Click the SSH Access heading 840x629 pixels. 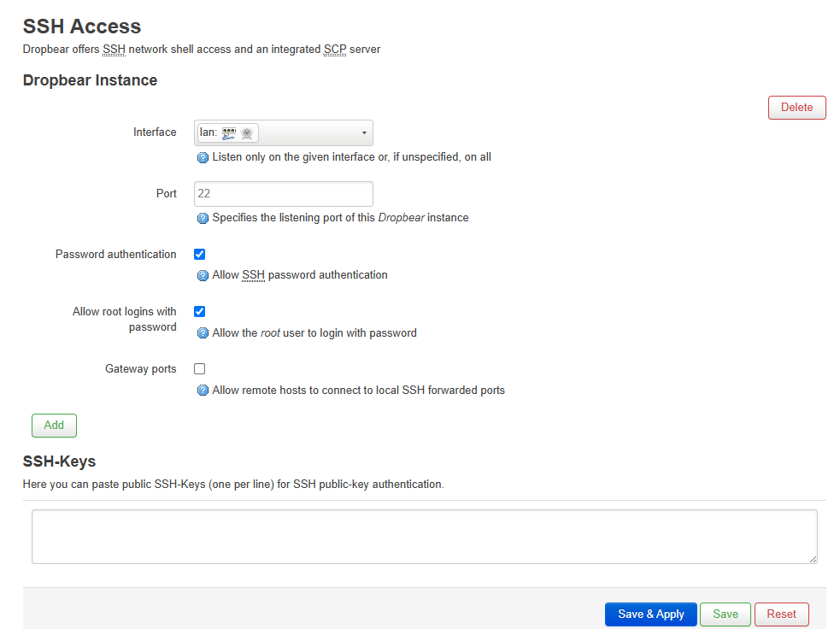pyautogui.click(x=82, y=26)
